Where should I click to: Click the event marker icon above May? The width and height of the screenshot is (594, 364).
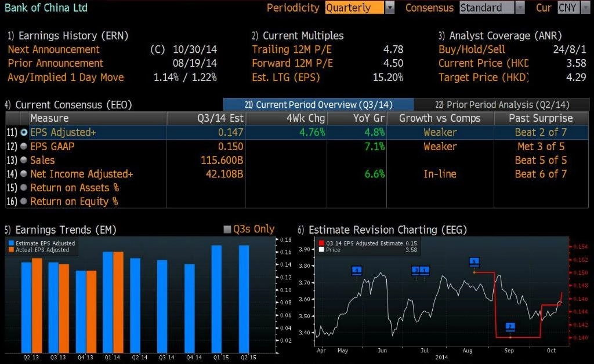pyautogui.click(x=357, y=271)
